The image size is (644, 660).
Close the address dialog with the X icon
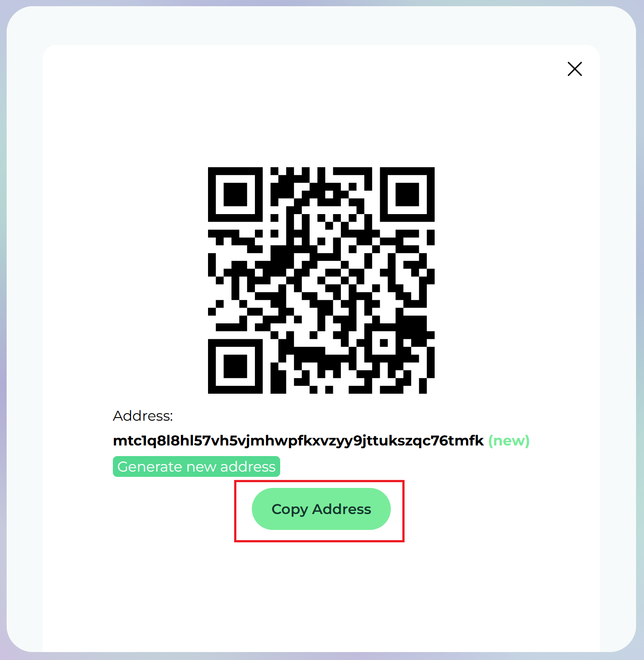pos(575,69)
